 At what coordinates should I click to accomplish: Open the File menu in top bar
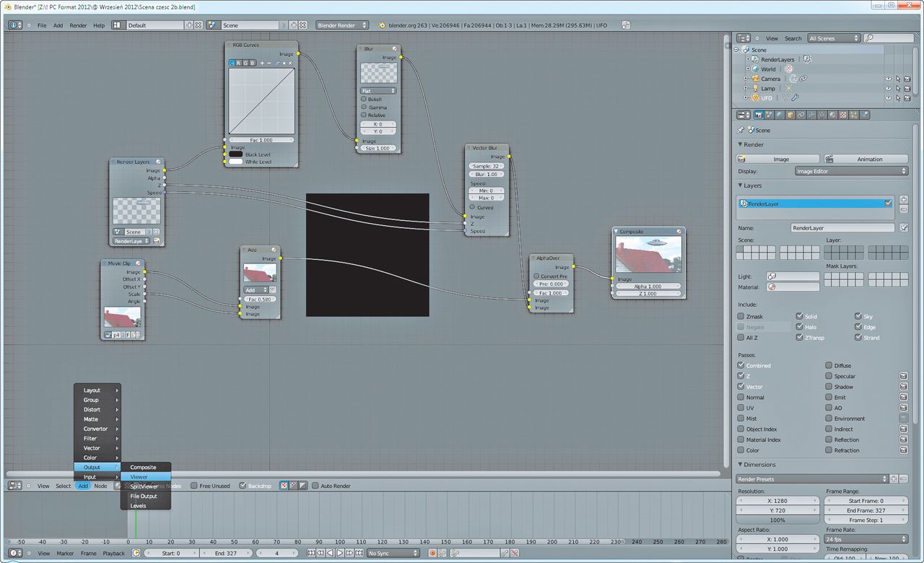click(42, 25)
